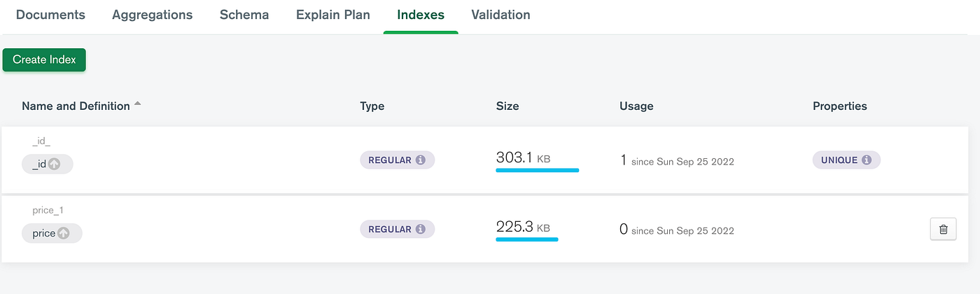The width and height of the screenshot is (980, 294).
Task: Click the 303.1 KB size bar
Action: (537, 169)
